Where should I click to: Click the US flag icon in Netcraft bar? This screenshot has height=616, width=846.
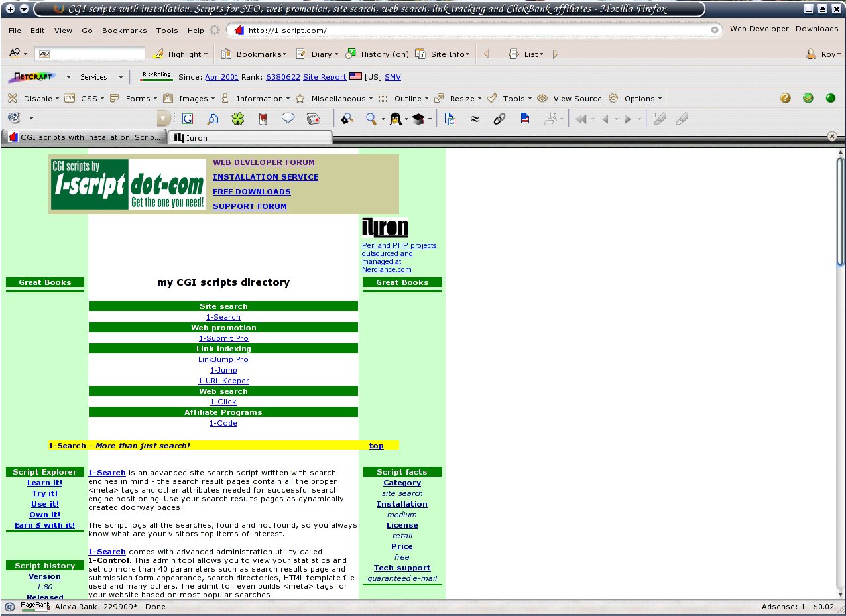[x=355, y=76]
